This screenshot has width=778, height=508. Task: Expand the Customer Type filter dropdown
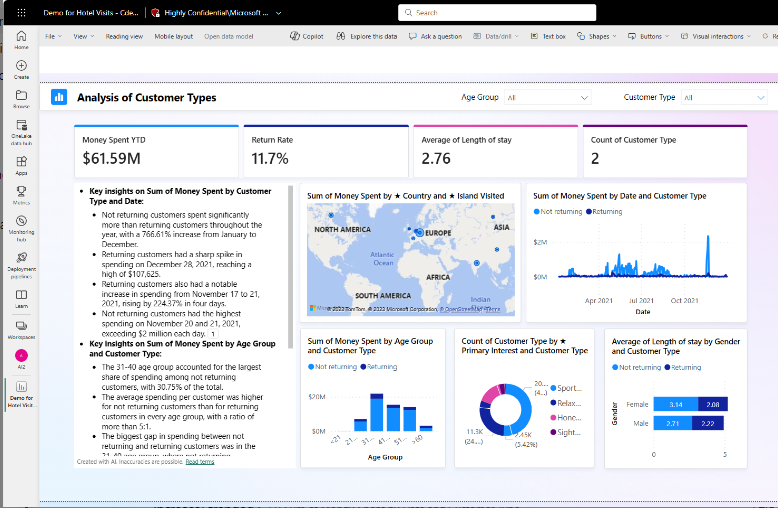724,98
